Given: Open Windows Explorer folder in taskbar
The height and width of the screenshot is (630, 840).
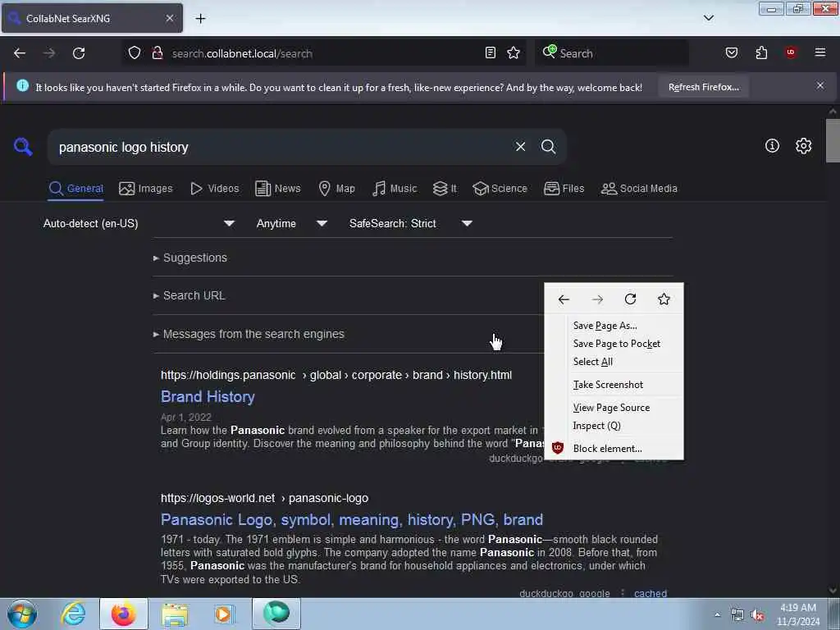Looking at the screenshot, I should 175,614.
